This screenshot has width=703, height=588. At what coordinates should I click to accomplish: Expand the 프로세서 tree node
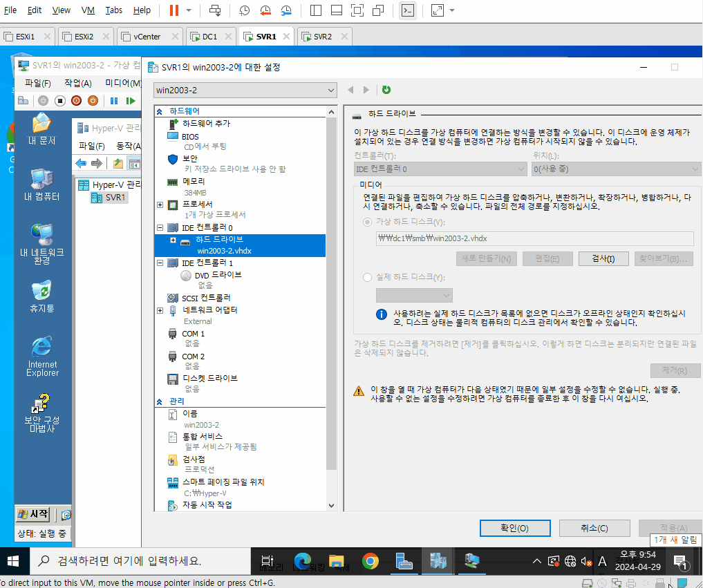pos(160,205)
